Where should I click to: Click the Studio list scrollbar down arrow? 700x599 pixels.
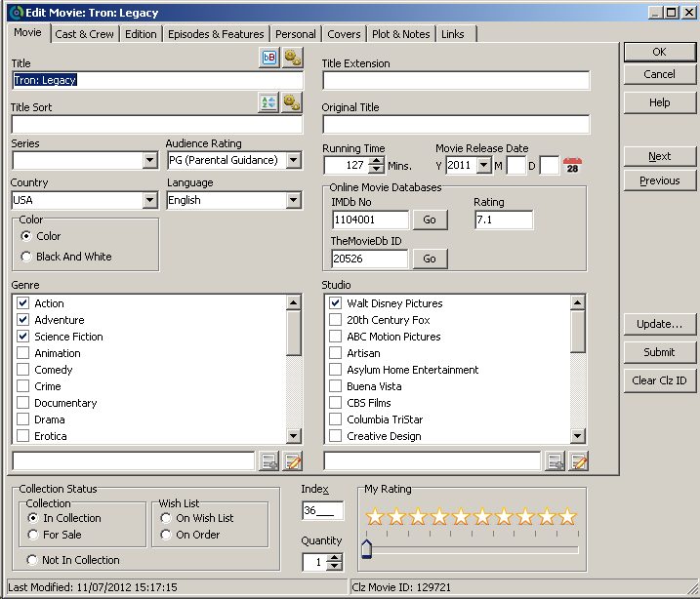578,436
